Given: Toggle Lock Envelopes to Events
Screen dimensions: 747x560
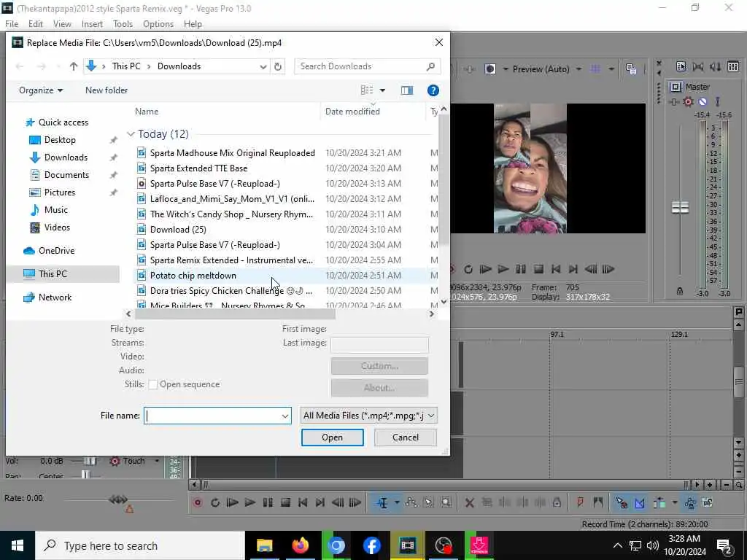Looking at the screenshot, I should point(690,502).
